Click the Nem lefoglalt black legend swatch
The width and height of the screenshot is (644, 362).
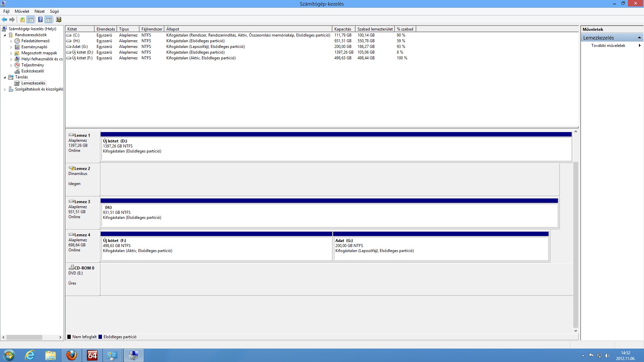[69, 337]
